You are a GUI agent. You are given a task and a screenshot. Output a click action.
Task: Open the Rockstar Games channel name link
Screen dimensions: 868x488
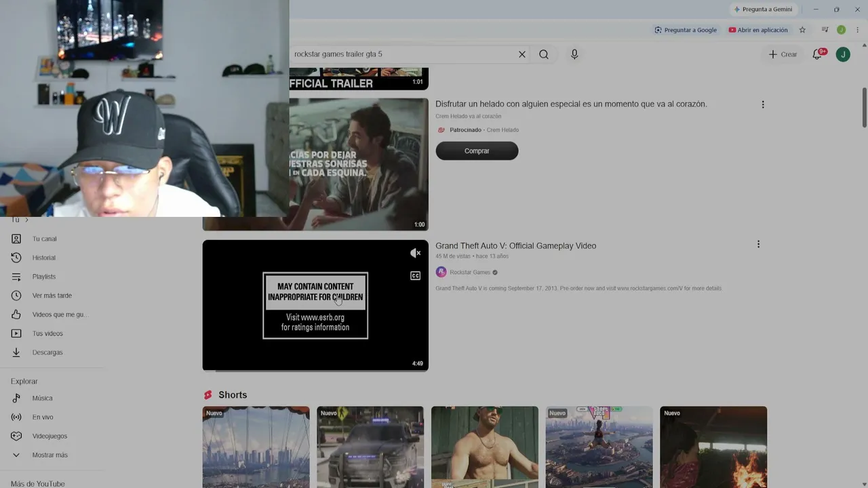470,272
